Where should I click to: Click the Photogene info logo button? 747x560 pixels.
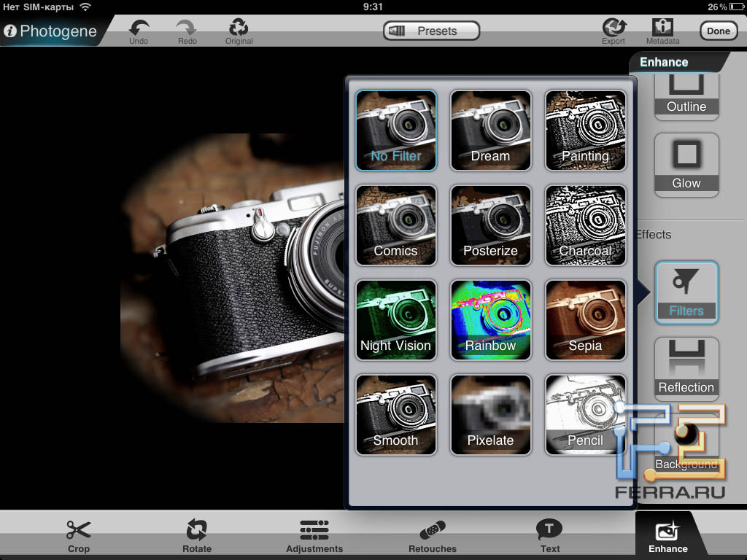click(x=50, y=31)
